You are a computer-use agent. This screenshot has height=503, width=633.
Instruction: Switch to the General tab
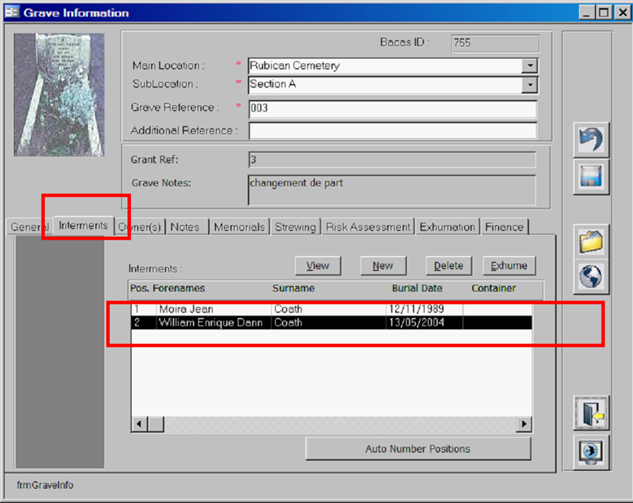point(27,227)
